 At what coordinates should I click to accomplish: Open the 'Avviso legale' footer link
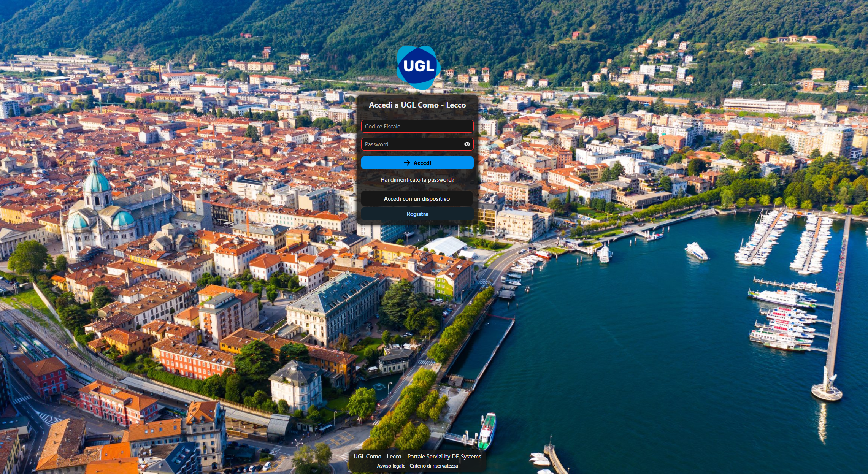point(391,466)
